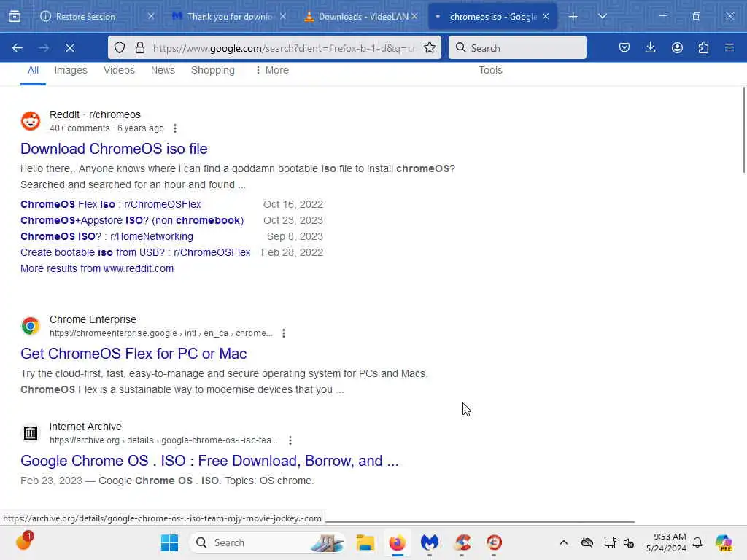The height and width of the screenshot is (560, 747).
Task: Open the extensions puzzle icon
Action: (703, 47)
